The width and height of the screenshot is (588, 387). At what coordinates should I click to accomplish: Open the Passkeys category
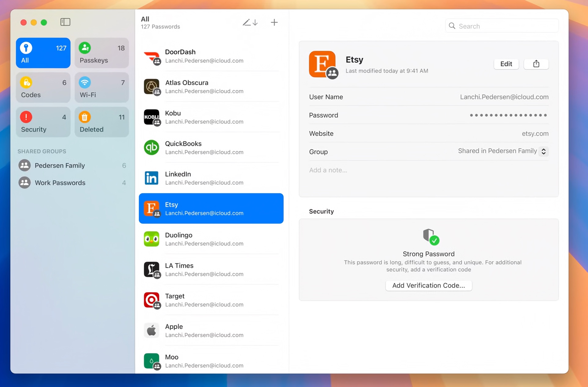102,53
